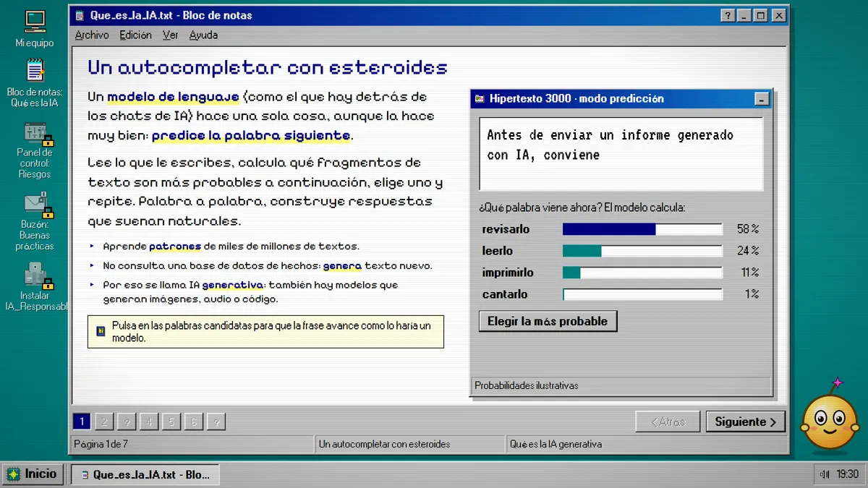Select page 2 button
The height and width of the screenshot is (488, 868).
104,421
